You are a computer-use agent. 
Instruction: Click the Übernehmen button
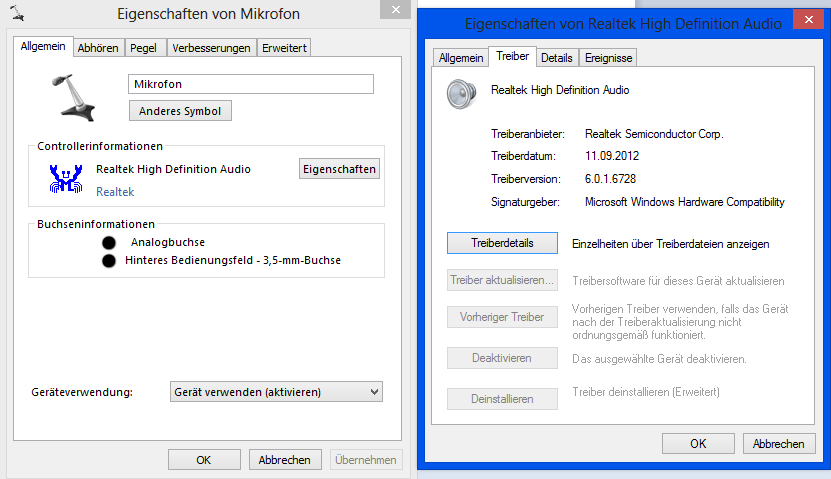point(366,460)
